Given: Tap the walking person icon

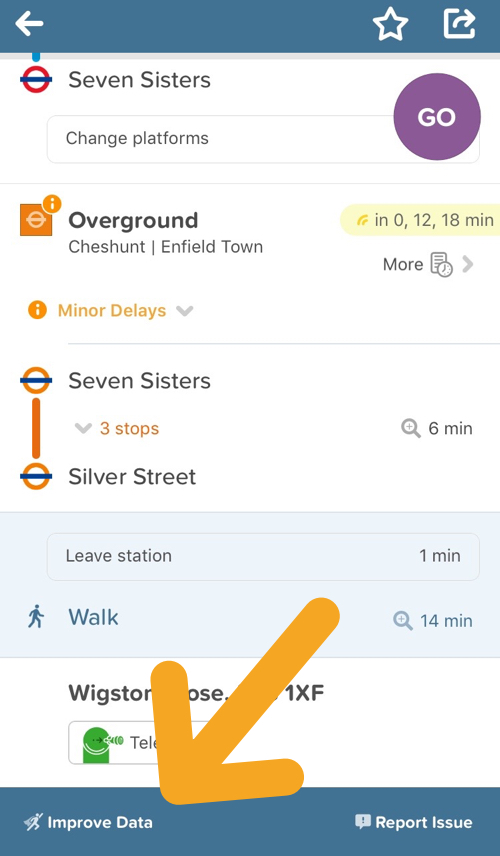Looking at the screenshot, I should point(36,617).
